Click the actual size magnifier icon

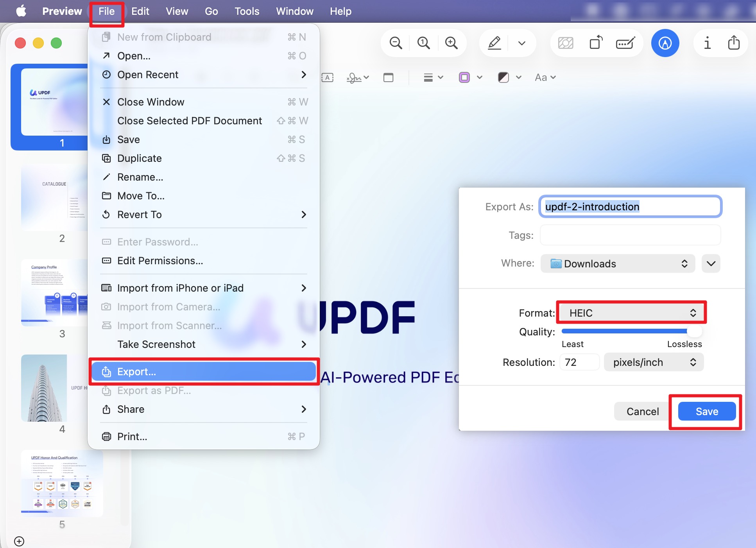[423, 43]
